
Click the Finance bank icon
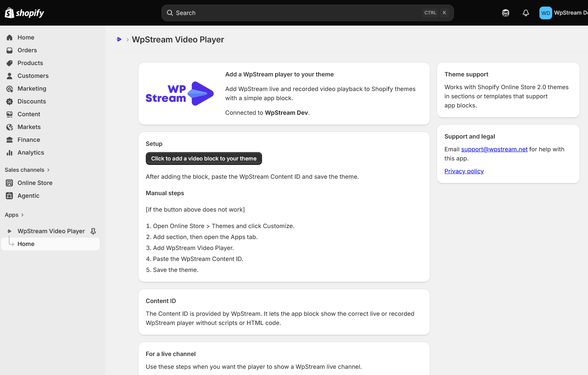[x=10, y=140]
